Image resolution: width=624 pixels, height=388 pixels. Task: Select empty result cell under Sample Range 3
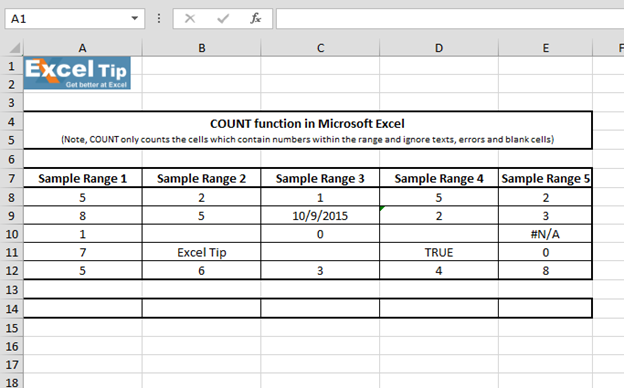[320, 309]
